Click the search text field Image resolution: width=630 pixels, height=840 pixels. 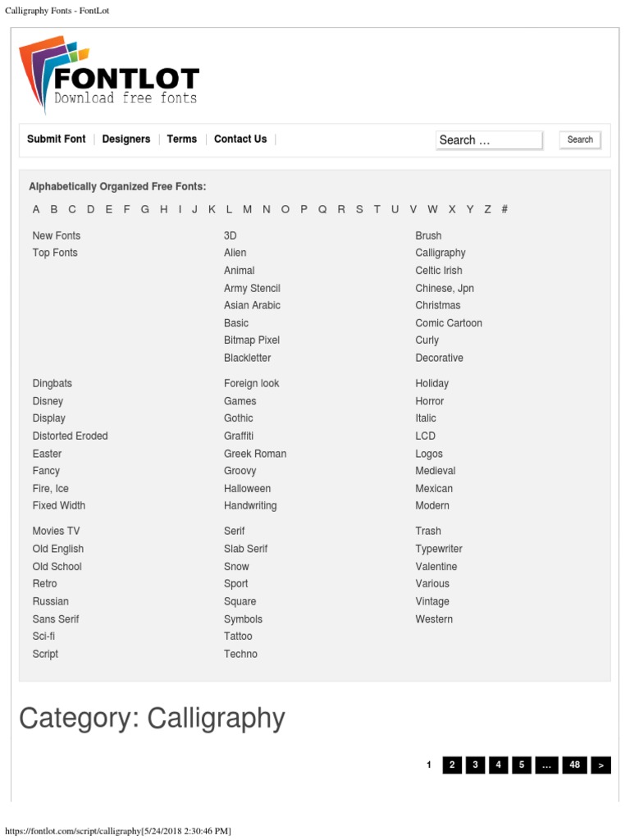pos(489,140)
